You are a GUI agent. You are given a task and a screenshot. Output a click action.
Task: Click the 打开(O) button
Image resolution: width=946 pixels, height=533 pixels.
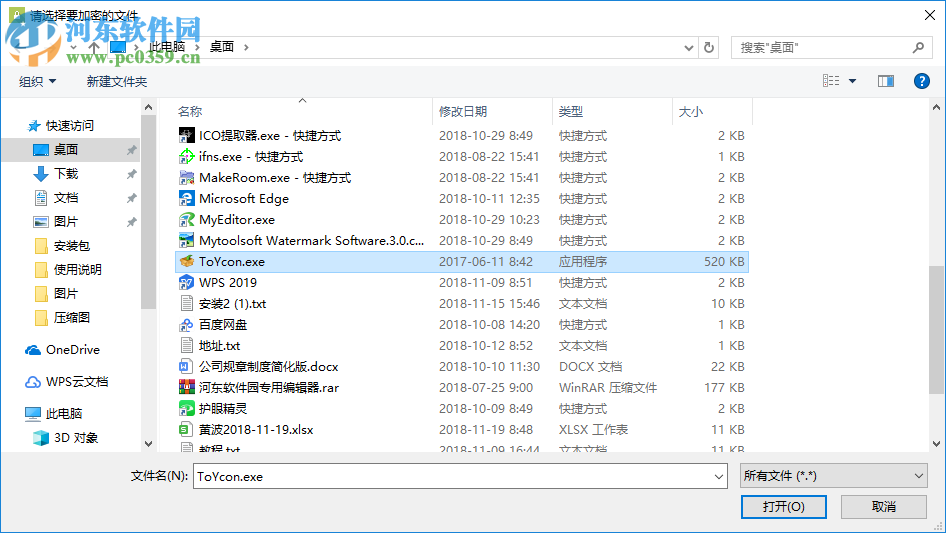pyautogui.click(x=784, y=507)
